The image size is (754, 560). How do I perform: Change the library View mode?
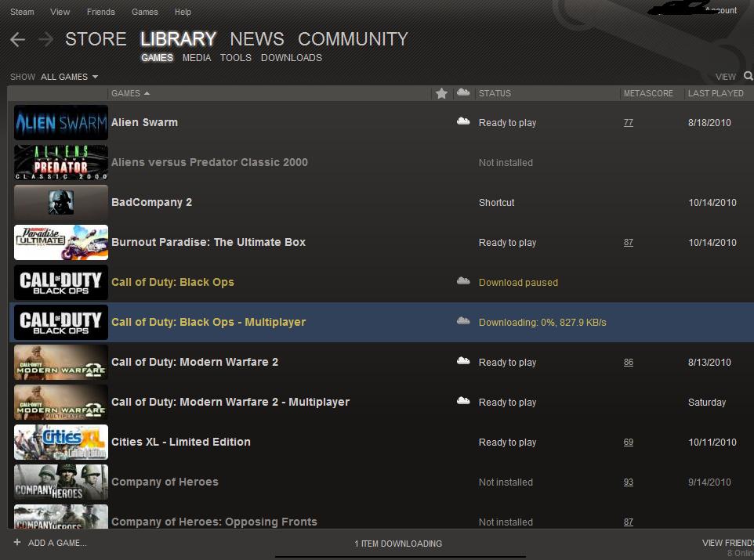coord(726,77)
